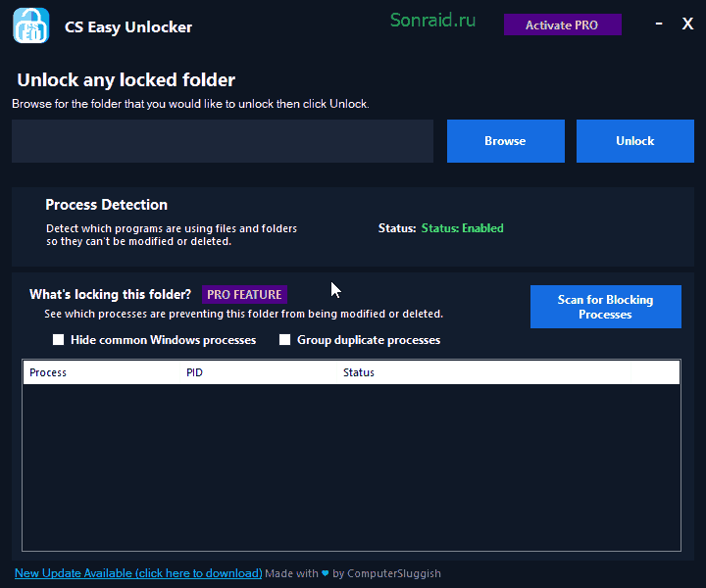Close the CS Easy Unlocker window
The width and height of the screenshot is (706, 588).
[x=687, y=24]
